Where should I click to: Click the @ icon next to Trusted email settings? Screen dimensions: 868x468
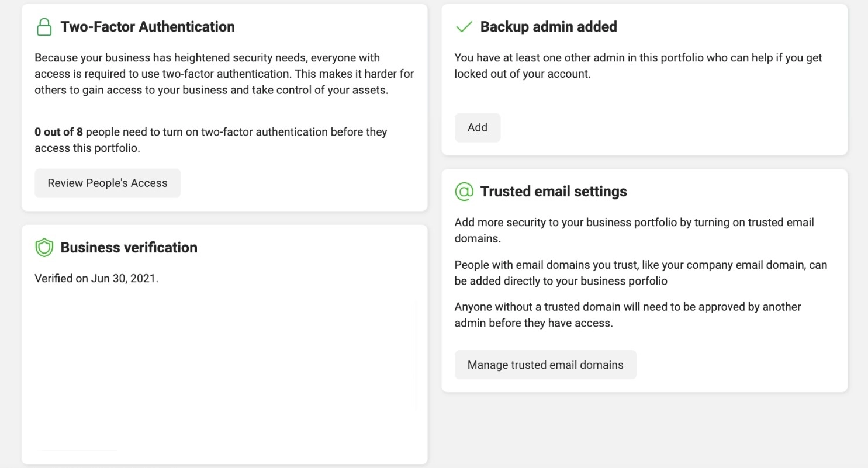[x=464, y=192]
